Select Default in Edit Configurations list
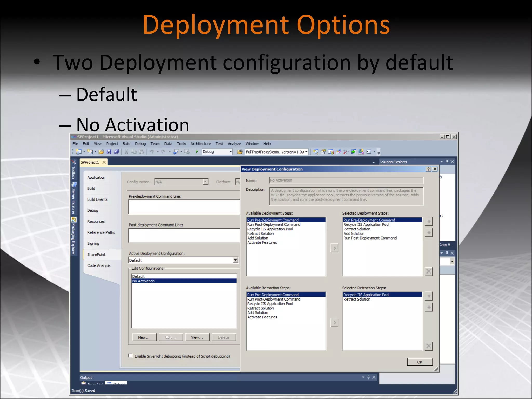 point(184,276)
